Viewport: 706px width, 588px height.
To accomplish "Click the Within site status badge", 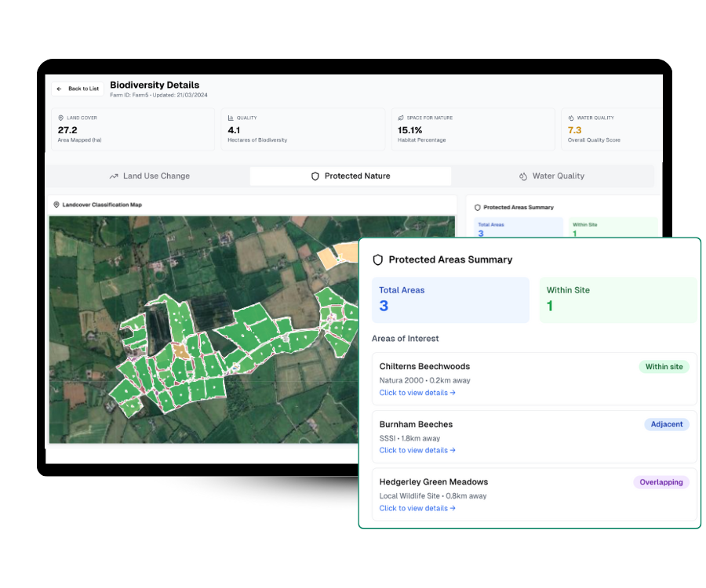I will pos(664,366).
